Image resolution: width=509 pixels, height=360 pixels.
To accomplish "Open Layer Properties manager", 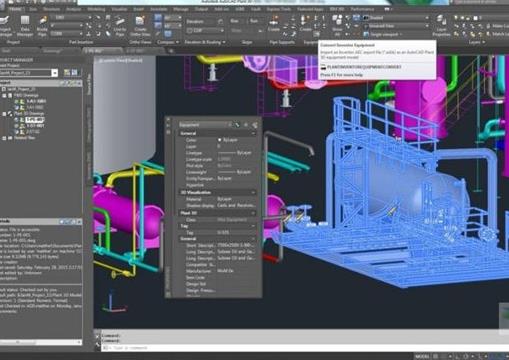I will coord(441,27).
